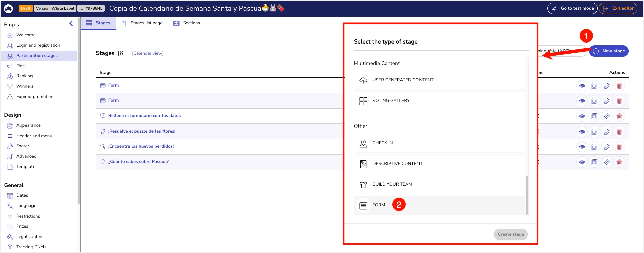Open the Sections tab

click(x=187, y=23)
